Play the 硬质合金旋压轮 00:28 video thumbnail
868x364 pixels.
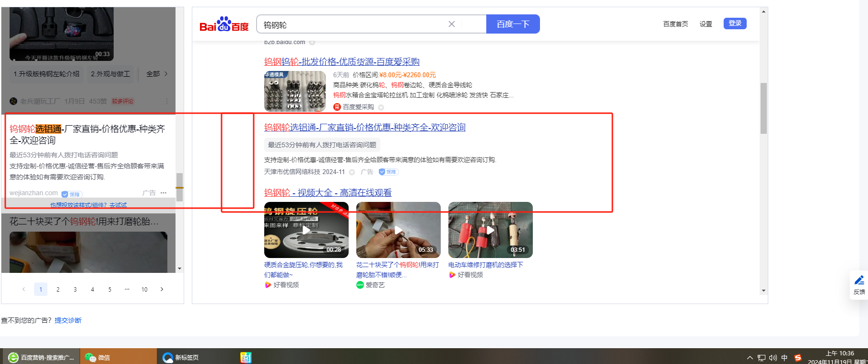coord(306,230)
